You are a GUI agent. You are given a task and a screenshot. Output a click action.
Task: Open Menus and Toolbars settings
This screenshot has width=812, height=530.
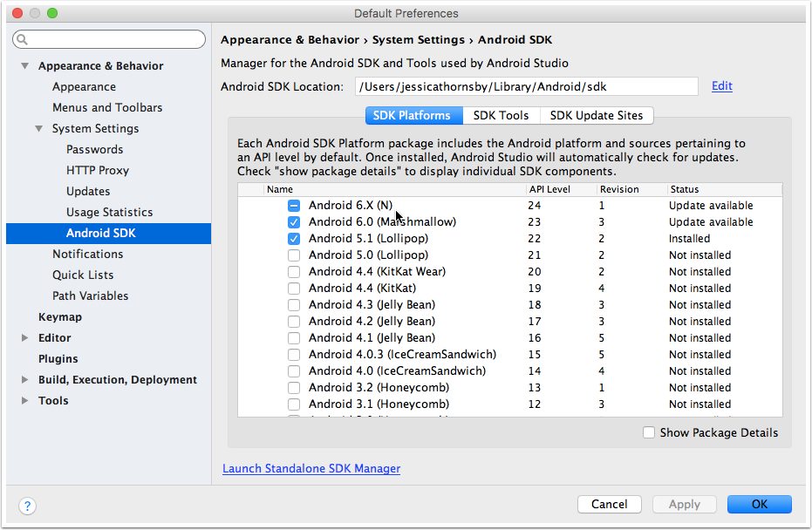point(107,108)
